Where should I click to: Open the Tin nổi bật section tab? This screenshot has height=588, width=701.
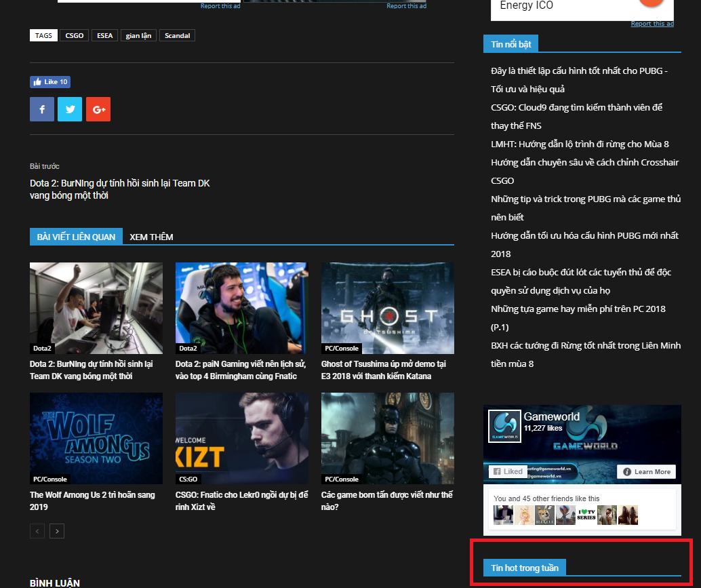[510, 44]
